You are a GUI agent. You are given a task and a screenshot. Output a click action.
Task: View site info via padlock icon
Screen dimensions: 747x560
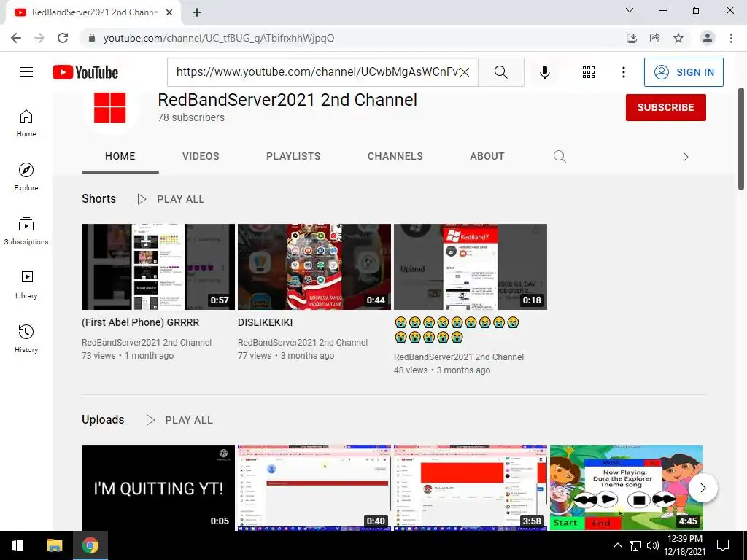[x=92, y=38]
